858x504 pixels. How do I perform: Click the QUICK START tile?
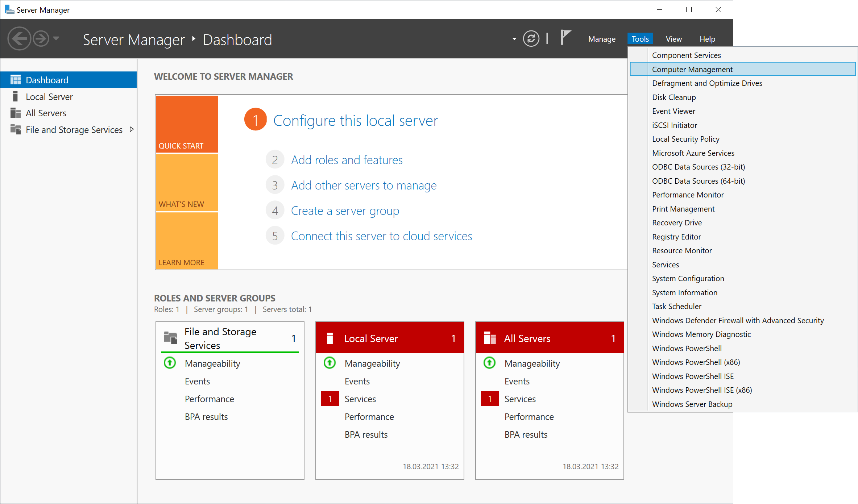pos(187,124)
